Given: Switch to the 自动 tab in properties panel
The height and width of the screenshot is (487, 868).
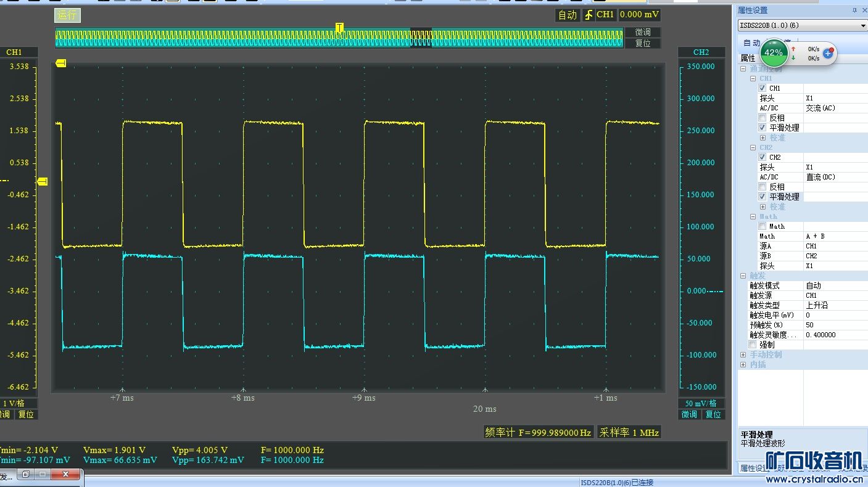Looking at the screenshot, I should [751, 43].
